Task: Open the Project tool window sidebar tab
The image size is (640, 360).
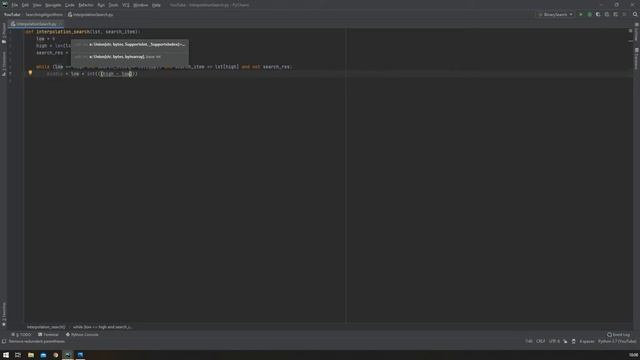Action: point(4,33)
